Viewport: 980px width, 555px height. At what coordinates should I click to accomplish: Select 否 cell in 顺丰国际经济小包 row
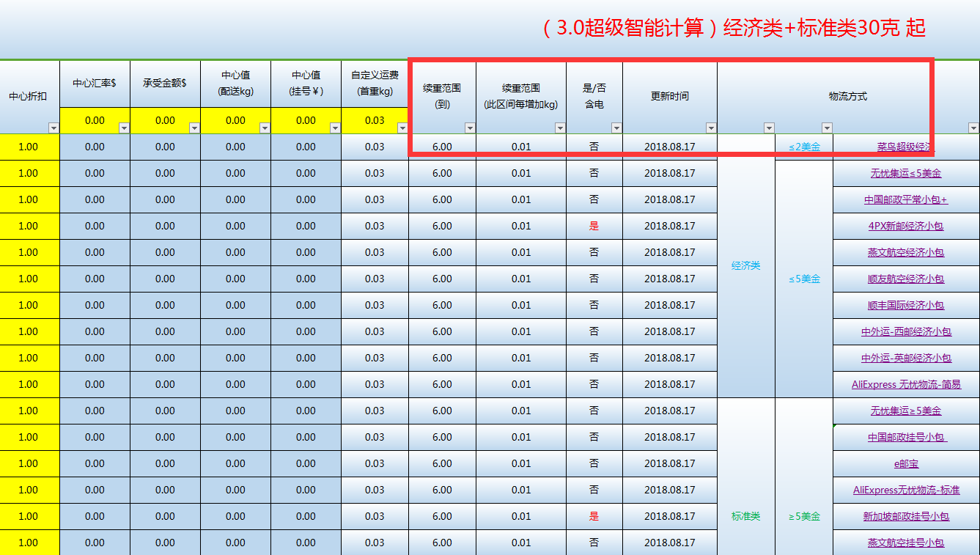click(x=594, y=306)
